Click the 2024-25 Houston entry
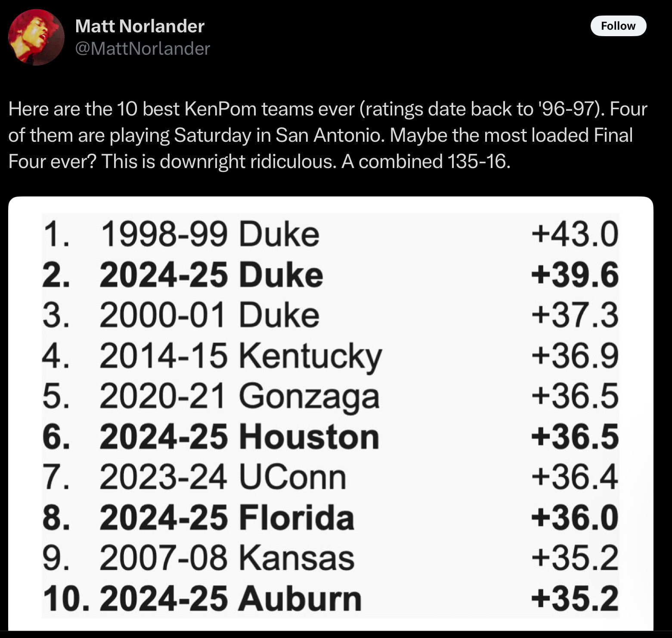Viewport: 672px width, 638px height. tap(239, 437)
